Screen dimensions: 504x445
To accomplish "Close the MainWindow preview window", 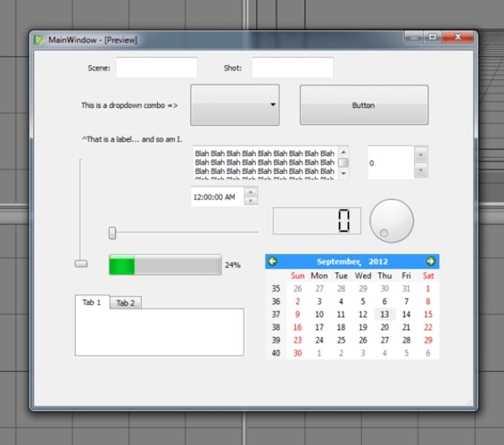I will 458,37.
